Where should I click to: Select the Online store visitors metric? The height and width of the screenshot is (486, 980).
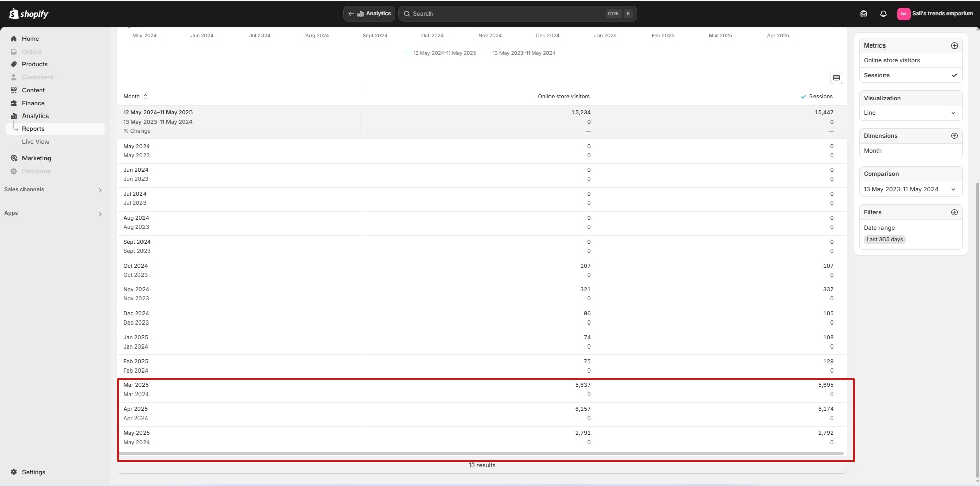click(x=892, y=60)
